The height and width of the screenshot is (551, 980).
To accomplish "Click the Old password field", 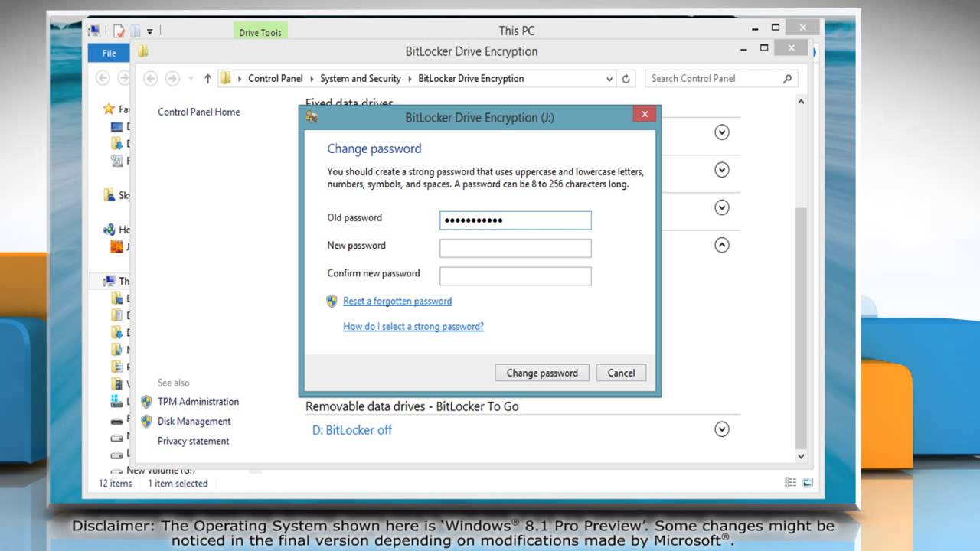I will (515, 220).
